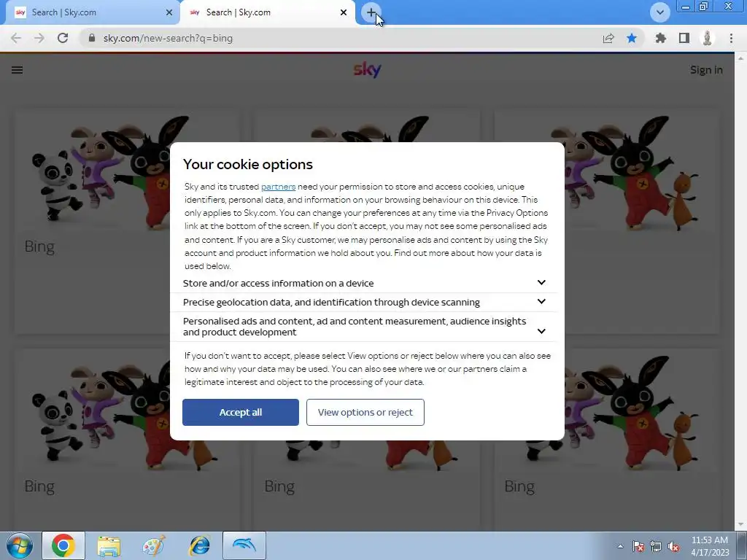Click the muted volume tray icon
747x560 pixels.
click(673, 546)
